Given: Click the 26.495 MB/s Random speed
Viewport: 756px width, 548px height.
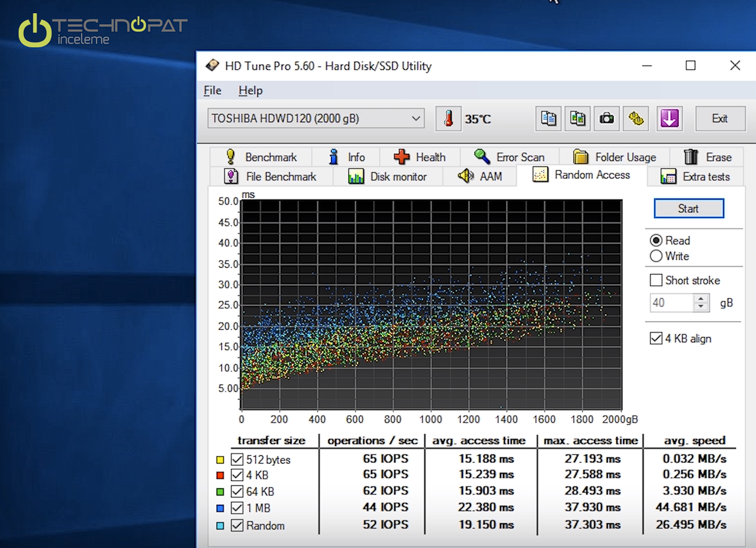Looking at the screenshot, I should [691, 525].
